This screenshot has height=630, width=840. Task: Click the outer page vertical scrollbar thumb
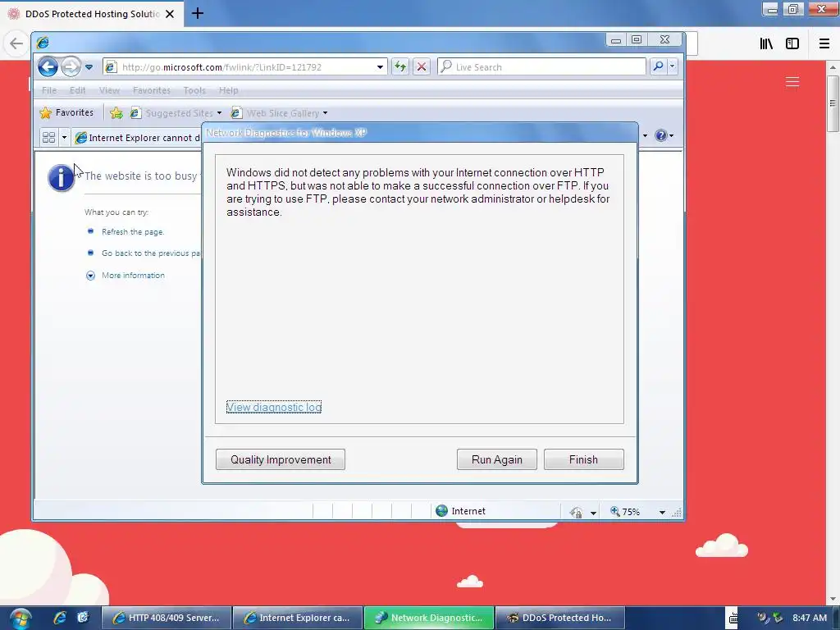[832, 103]
